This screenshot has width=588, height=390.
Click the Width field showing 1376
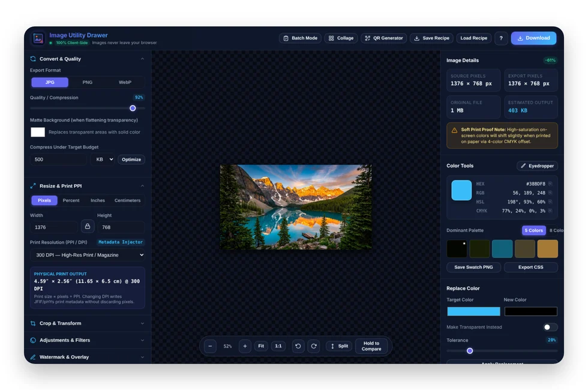click(x=53, y=227)
